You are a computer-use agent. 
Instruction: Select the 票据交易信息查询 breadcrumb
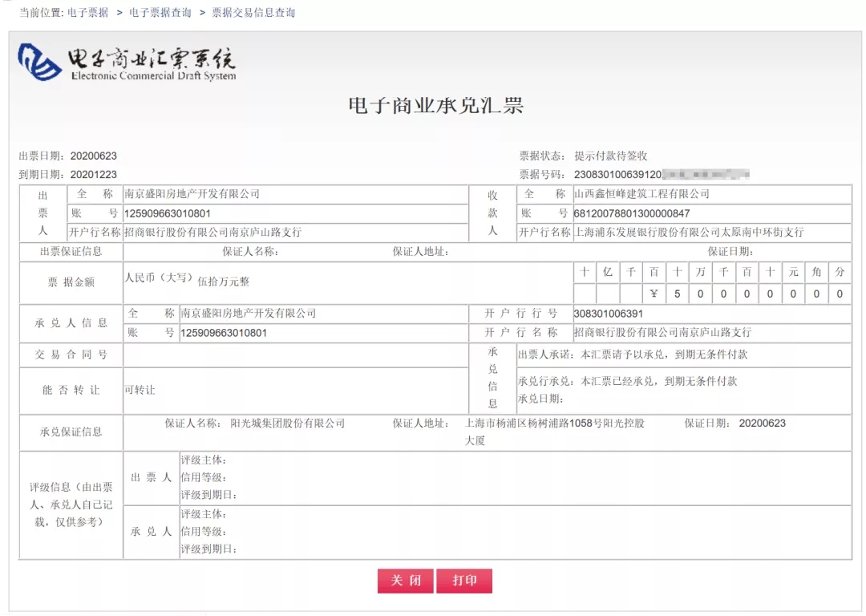click(x=253, y=12)
